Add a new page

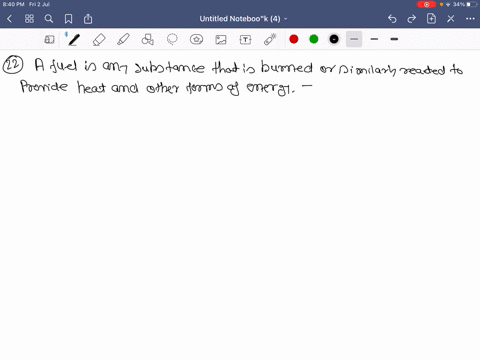431,19
